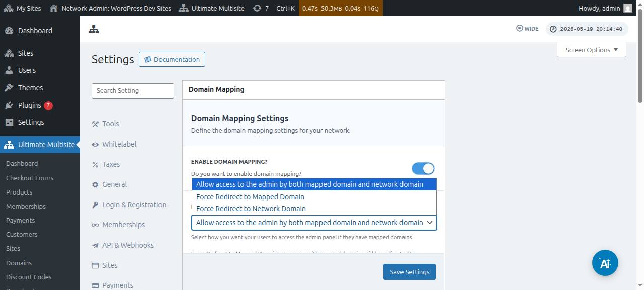Screen dimensions: 644x290
Task: Click Payments card icon in settings nav
Action: click(95, 285)
